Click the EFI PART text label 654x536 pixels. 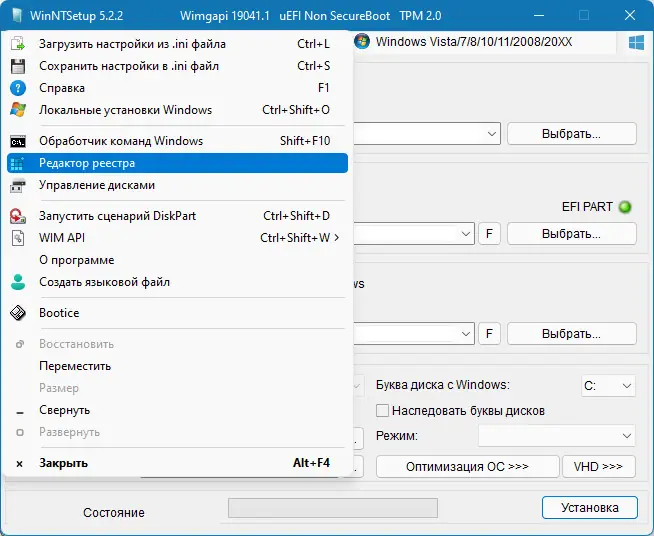point(587,207)
